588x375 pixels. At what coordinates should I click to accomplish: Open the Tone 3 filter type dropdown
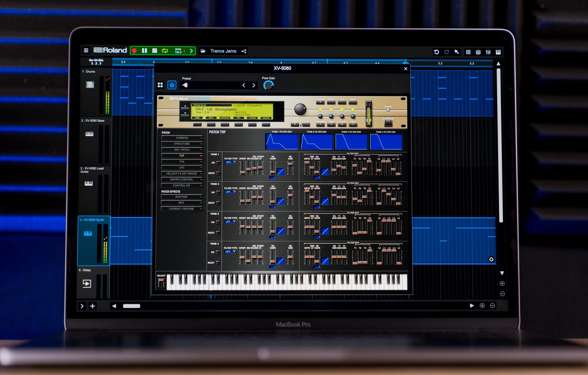(x=230, y=222)
